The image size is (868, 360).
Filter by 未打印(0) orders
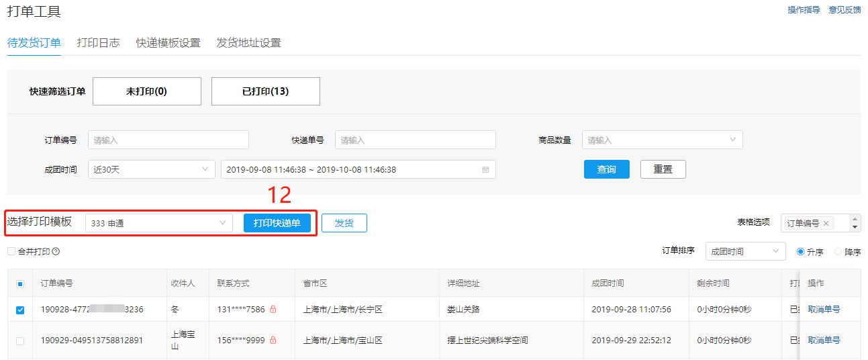(x=146, y=91)
